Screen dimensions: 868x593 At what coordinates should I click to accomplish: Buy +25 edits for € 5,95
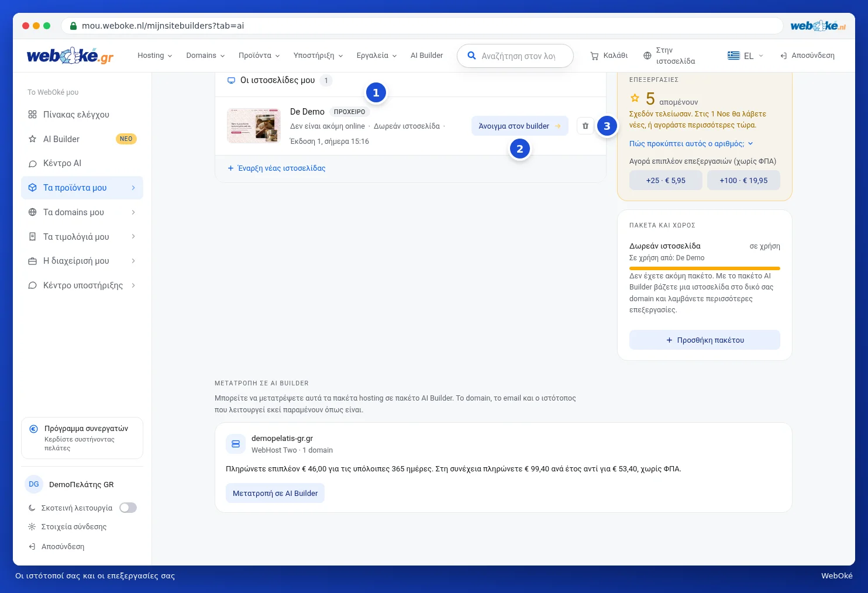pos(666,181)
